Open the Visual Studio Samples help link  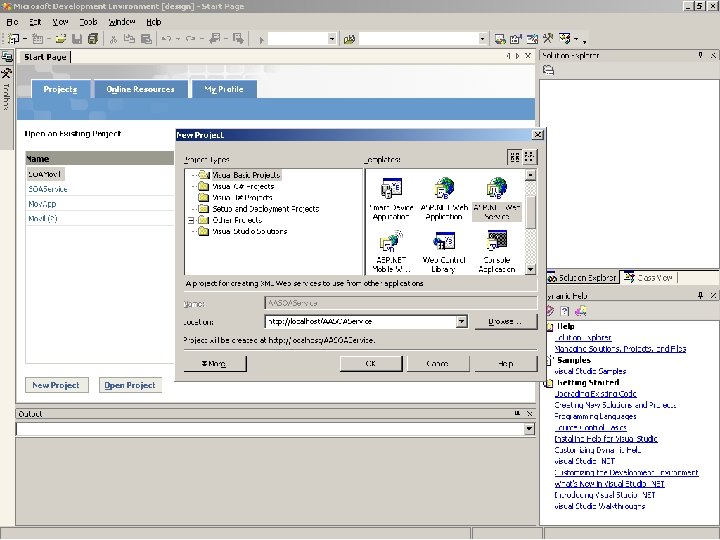(x=590, y=371)
